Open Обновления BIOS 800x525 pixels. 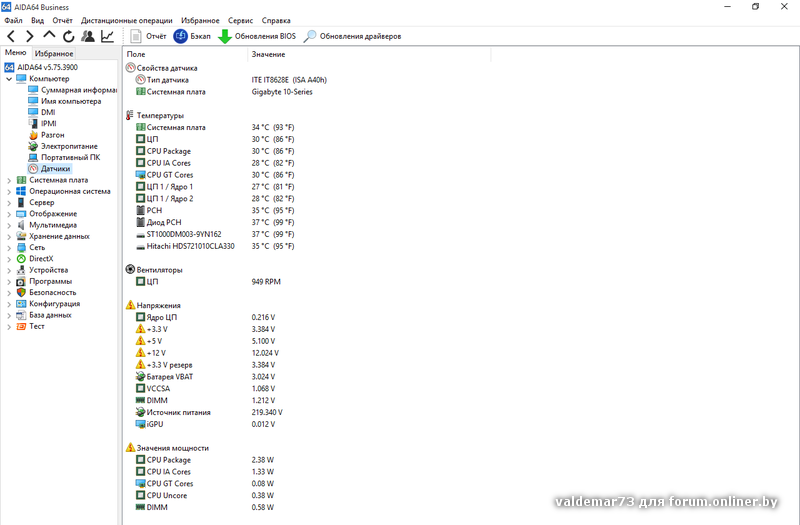(x=257, y=36)
